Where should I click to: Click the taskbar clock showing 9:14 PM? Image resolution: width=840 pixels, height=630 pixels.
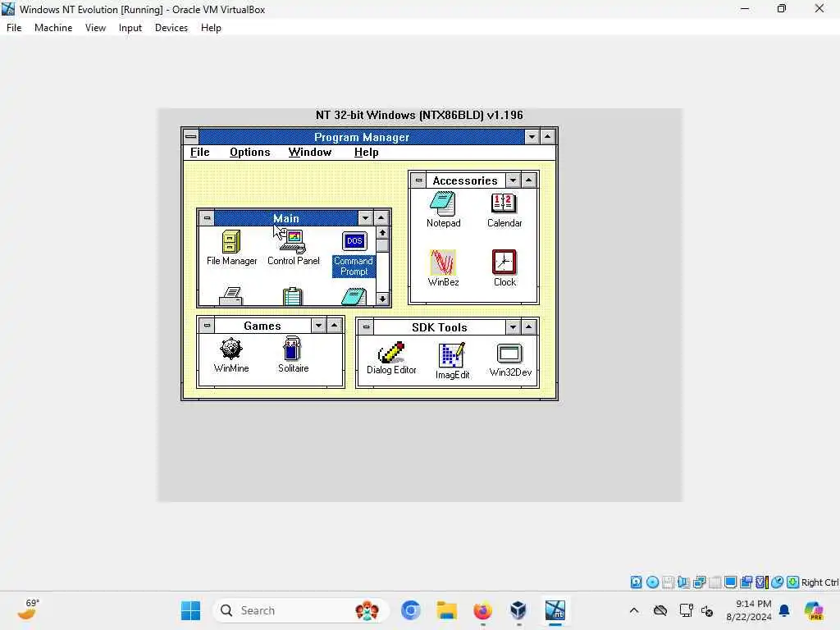pyautogui.click(x=748, y=610)
